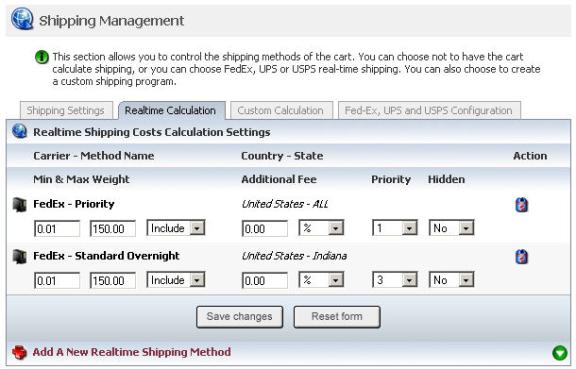Image resolution: width=576 pixels, height=369 pixels.
Task: Click additional fee field of Standard Overnight
Action: coord(265,281)
